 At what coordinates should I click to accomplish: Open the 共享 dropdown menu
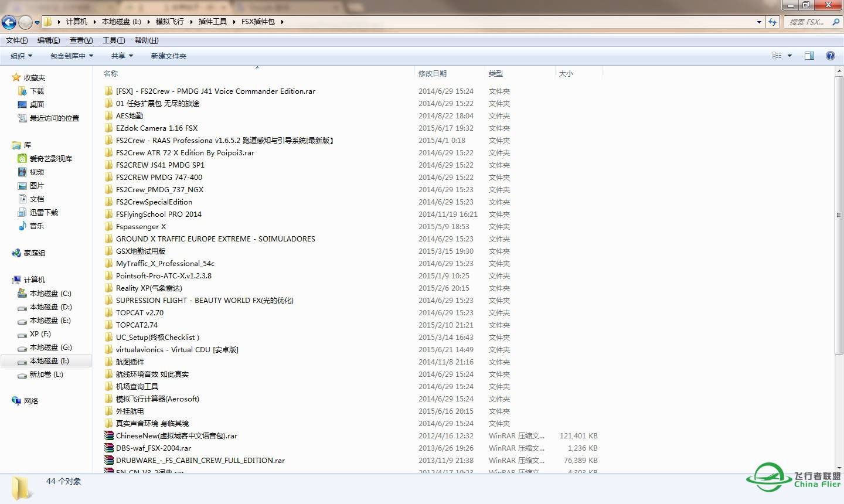point(122,56)
